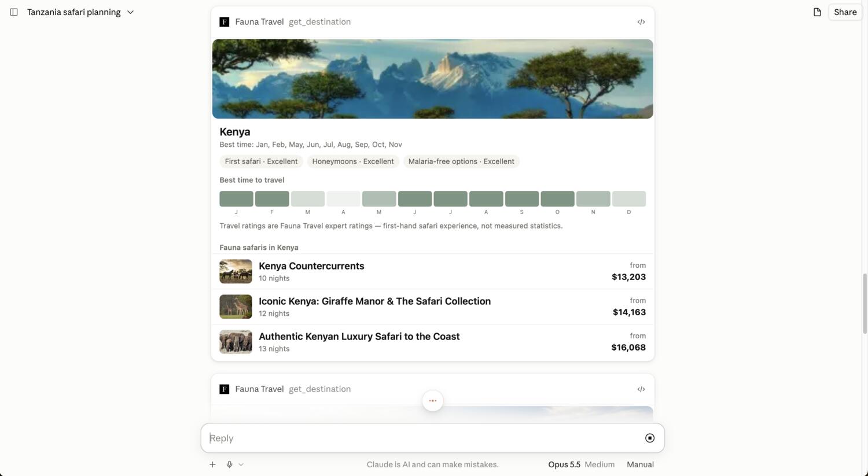Click the Honeymoons · Excellent tag
Screen dimensions: 868x476
[x=353, y=161]
